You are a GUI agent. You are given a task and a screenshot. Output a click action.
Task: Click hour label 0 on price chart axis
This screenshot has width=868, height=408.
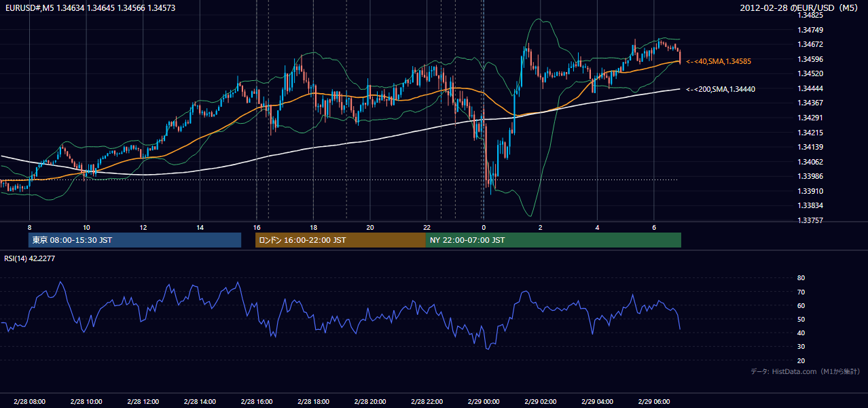pos(484,227)
